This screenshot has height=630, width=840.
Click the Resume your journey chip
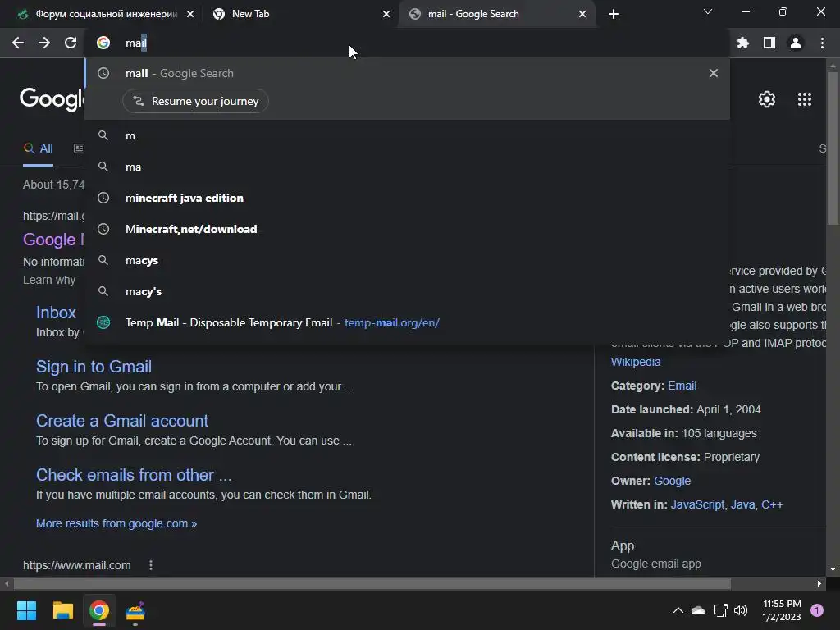[195, 101]
